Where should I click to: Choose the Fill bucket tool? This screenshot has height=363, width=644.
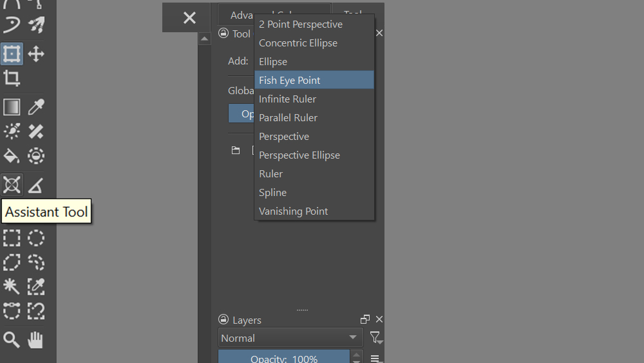click(x=12, y=156)
